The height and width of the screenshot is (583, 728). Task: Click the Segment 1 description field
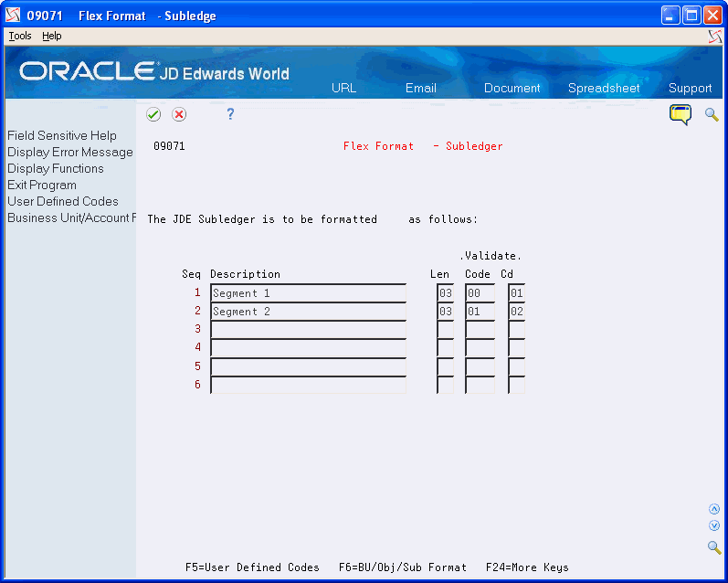coord(309,293)
